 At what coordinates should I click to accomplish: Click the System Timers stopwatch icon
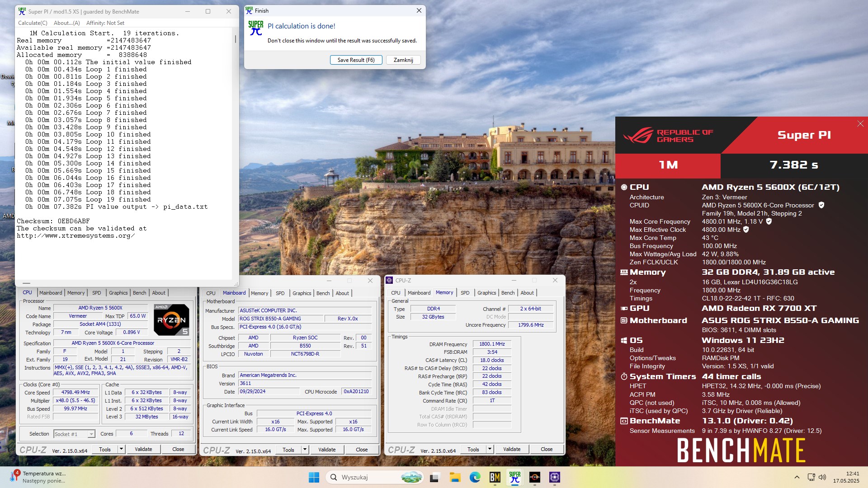pos(624,376)
